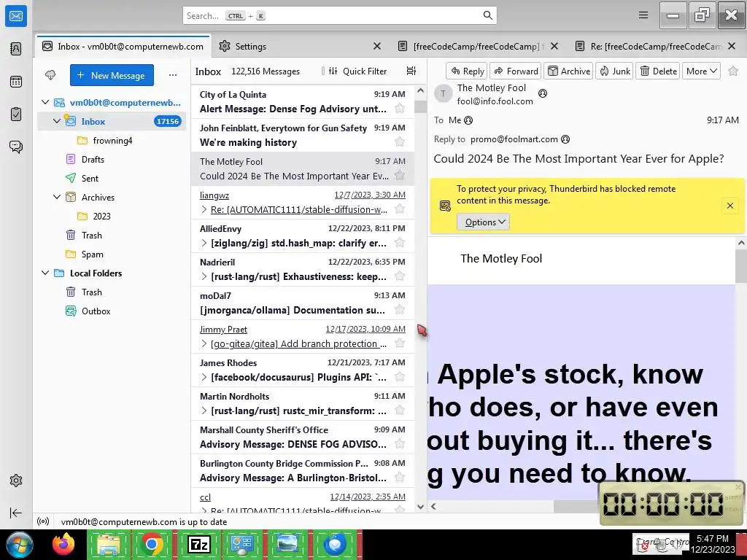The height and width of the screenshot is (560, 747).
Task: Close the Settings tab
Action: click(377, 46)
